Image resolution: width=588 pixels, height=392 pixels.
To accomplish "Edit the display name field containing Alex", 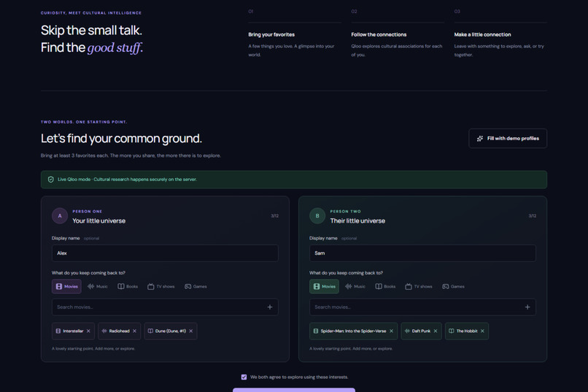I will click(165, 253).
